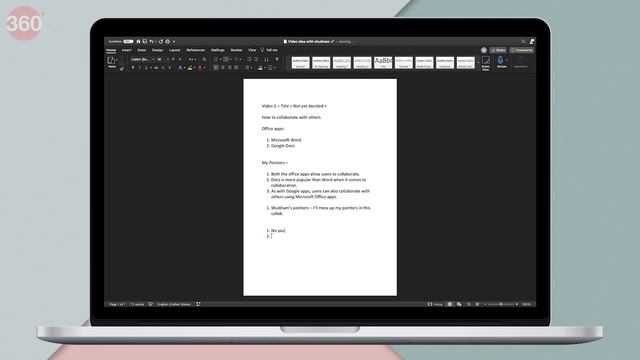Toggle the AutoSave switch
The width and height of the screenshot is (640, 360).
pyautogui.click(x=129, y=42)
